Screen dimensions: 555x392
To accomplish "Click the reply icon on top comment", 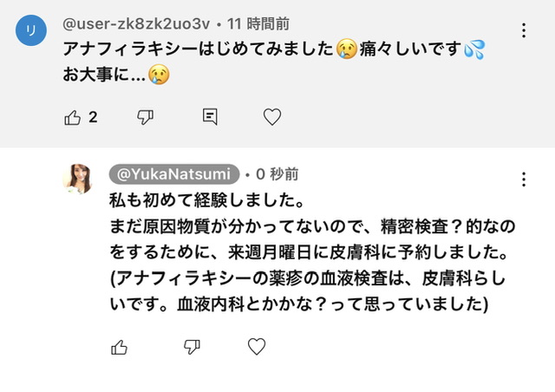I will point(209,117).
